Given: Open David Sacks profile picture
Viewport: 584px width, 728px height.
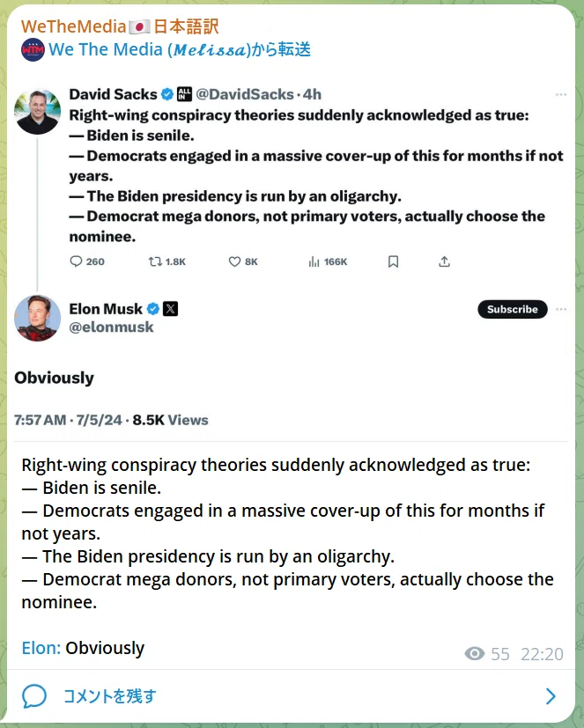Looking at the screenshot, I should click(38, 112).
